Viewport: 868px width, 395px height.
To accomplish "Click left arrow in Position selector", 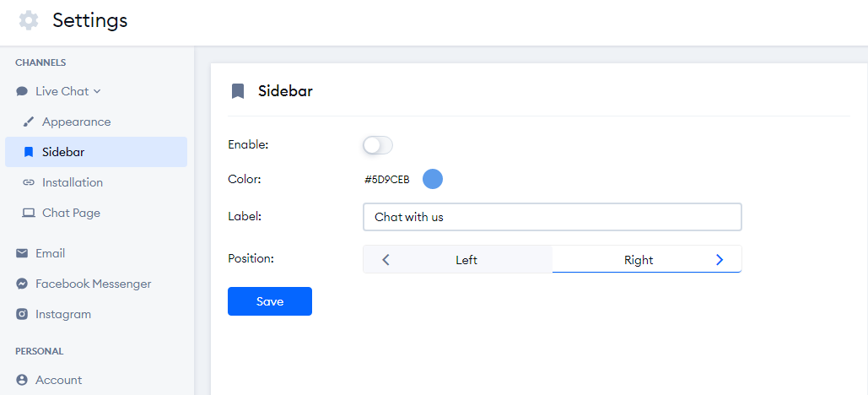I will coord(386,260).
